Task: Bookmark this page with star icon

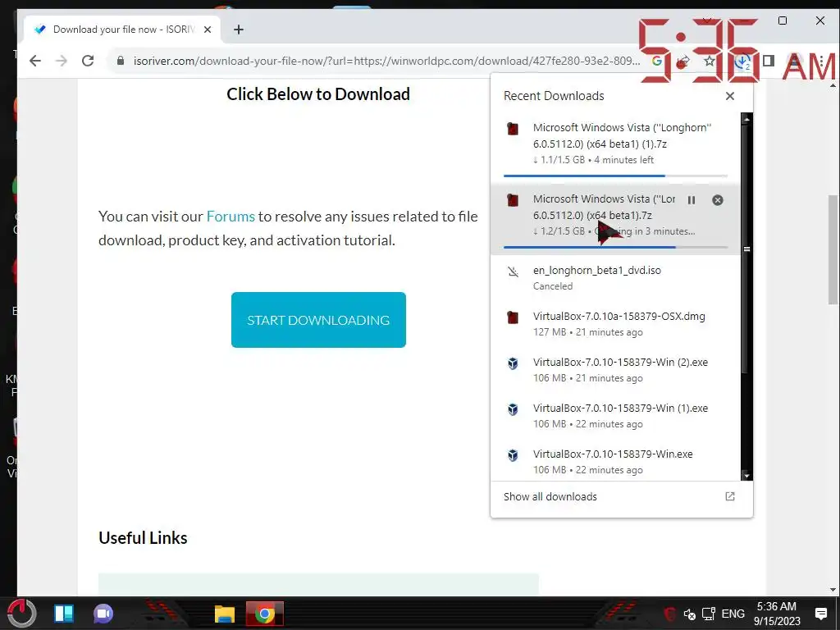Action: coord(710,61)
